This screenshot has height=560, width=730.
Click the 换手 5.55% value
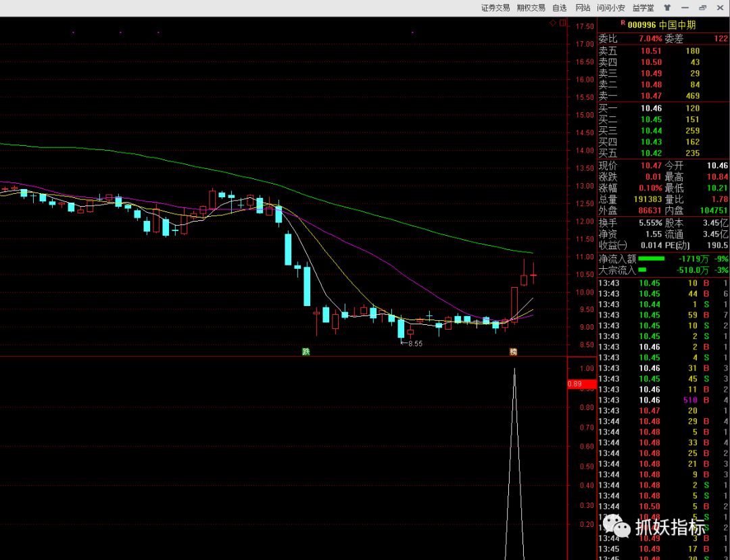pyautogui.click(x=650, y=222)
